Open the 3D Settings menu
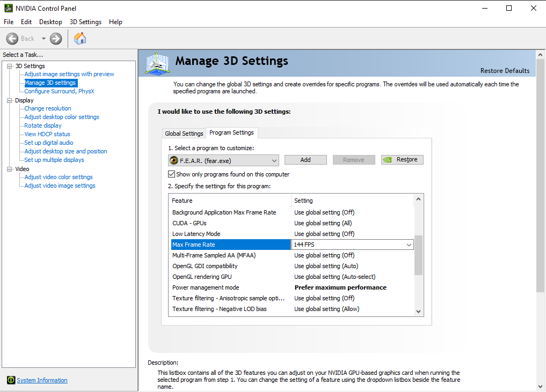Screen dimensions: 546x392 click(x=85, y=22)
